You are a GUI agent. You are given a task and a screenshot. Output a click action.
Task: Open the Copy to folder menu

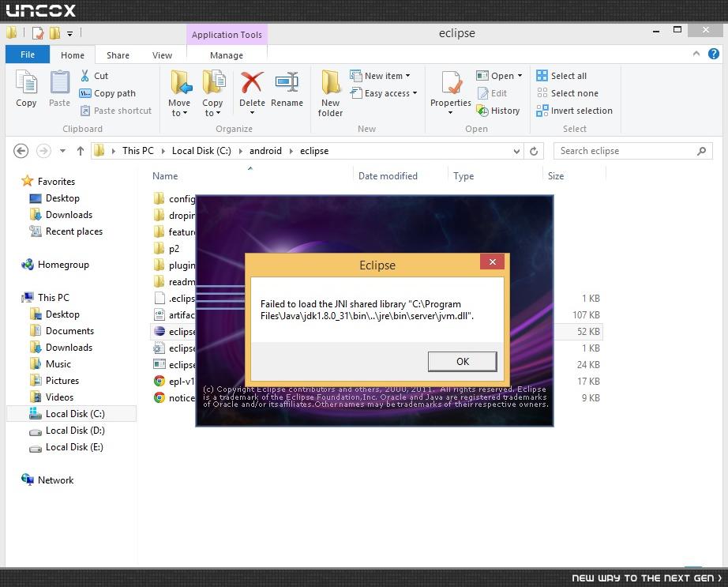(212, 93)
